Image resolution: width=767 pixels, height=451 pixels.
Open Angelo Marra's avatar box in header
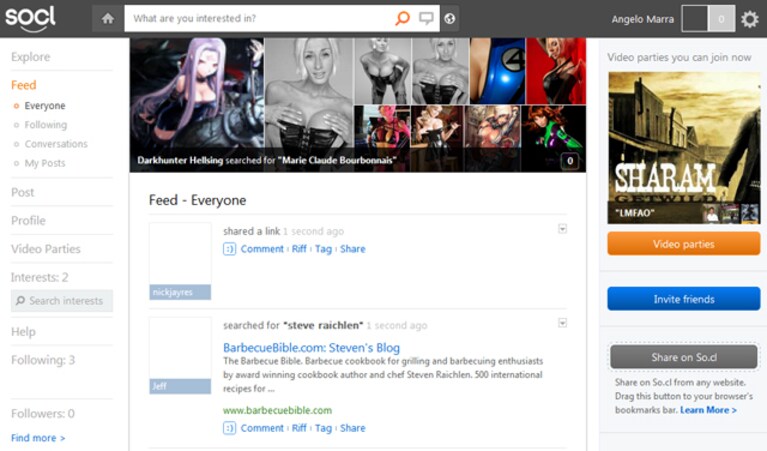tap(695, 19)
